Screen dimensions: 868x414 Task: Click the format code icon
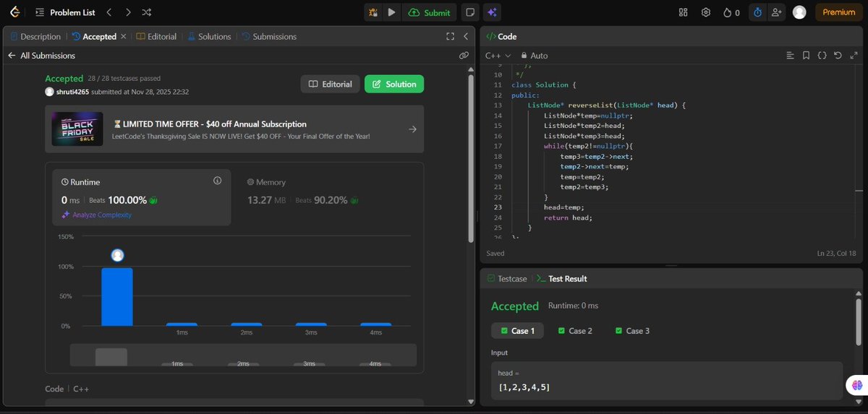pyautogui.click(x=790, y=56)
